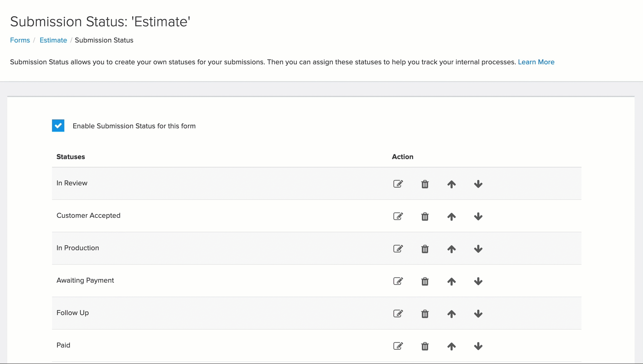Click the Statuses column header

(71, 157)
